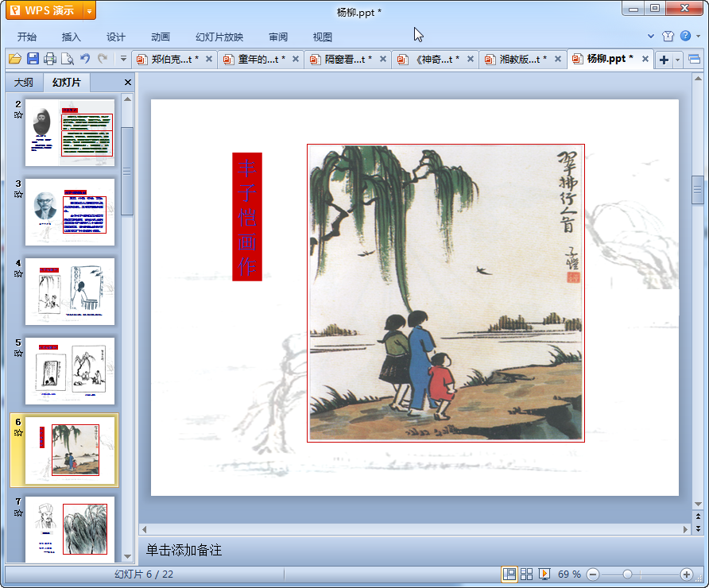709x588 pixels.
Task: Switch to the 隔窗看...t document tab
Action: [x=348, y=60]
